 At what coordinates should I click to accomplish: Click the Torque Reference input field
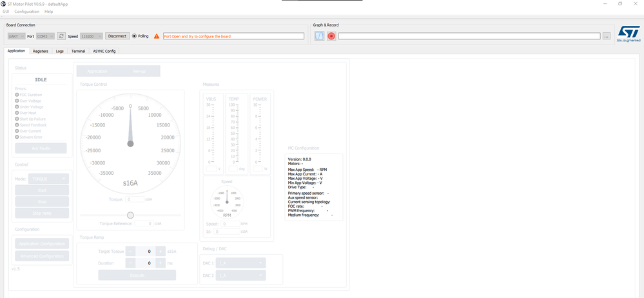point(144,224)
